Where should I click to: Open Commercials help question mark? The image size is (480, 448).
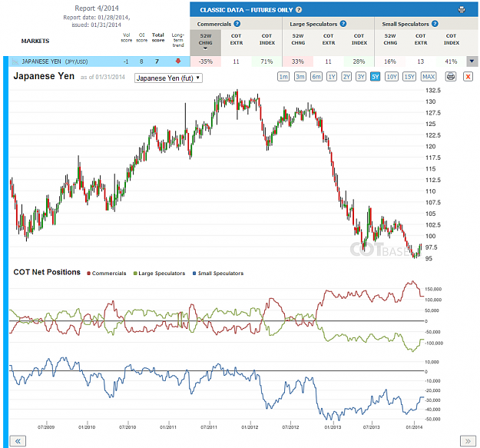pyautogui.click(x=237, y=24)
